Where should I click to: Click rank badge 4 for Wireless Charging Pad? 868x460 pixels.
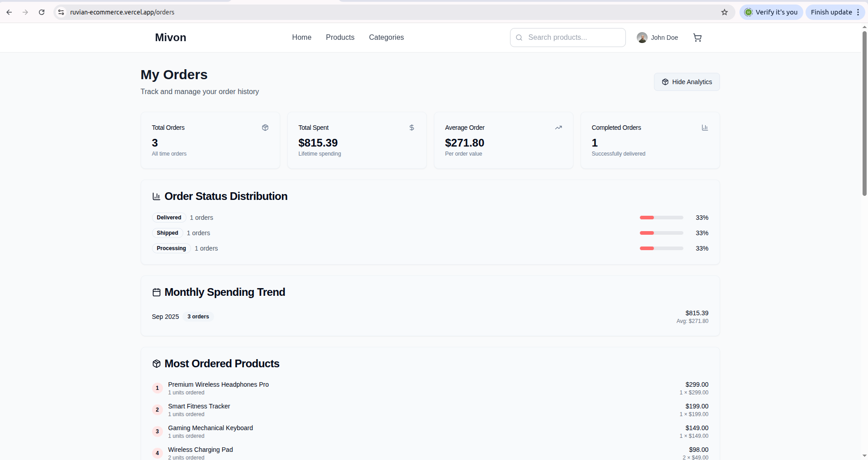(x=157, y=453)
